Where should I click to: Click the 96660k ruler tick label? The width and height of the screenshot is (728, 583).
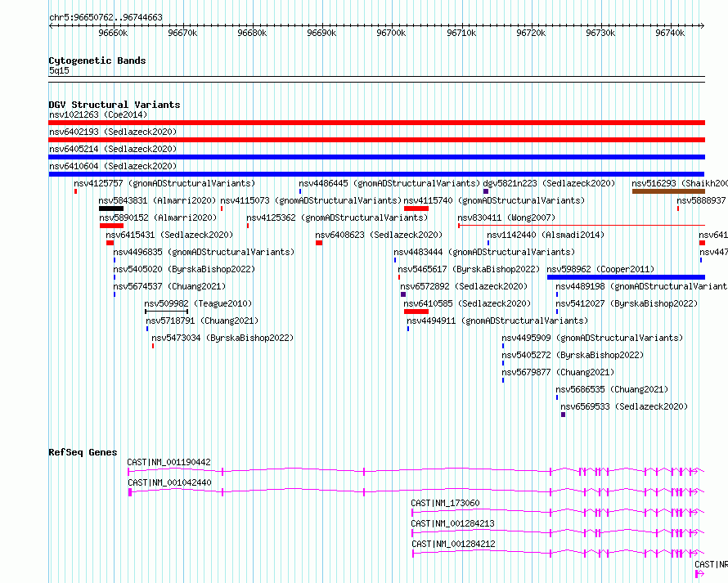113,33
